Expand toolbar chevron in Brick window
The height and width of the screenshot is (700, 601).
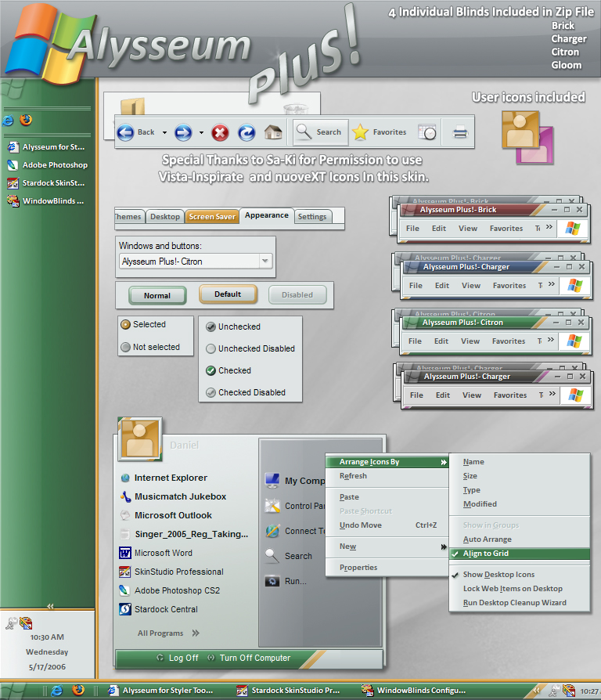[549, 227]
